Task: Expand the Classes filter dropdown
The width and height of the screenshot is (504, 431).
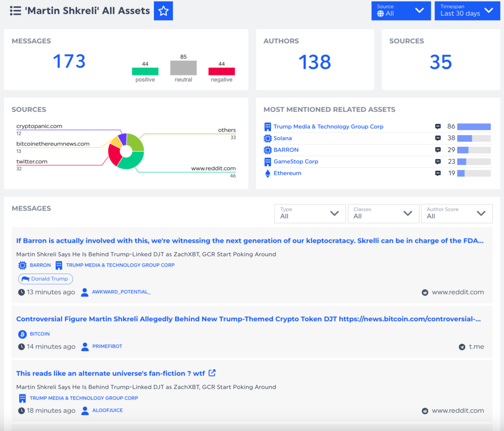Action: [383, 213]
